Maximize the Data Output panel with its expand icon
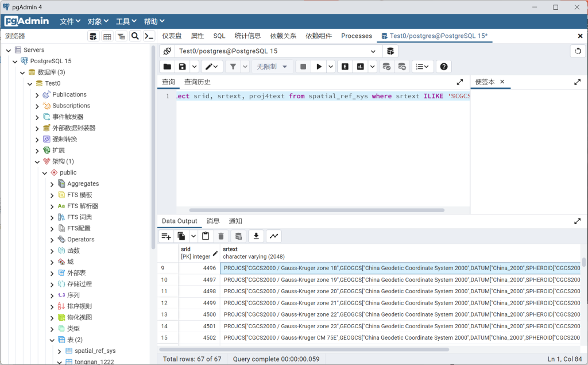The height and width of the screenshot is (365, 588). tap(578, 221)
